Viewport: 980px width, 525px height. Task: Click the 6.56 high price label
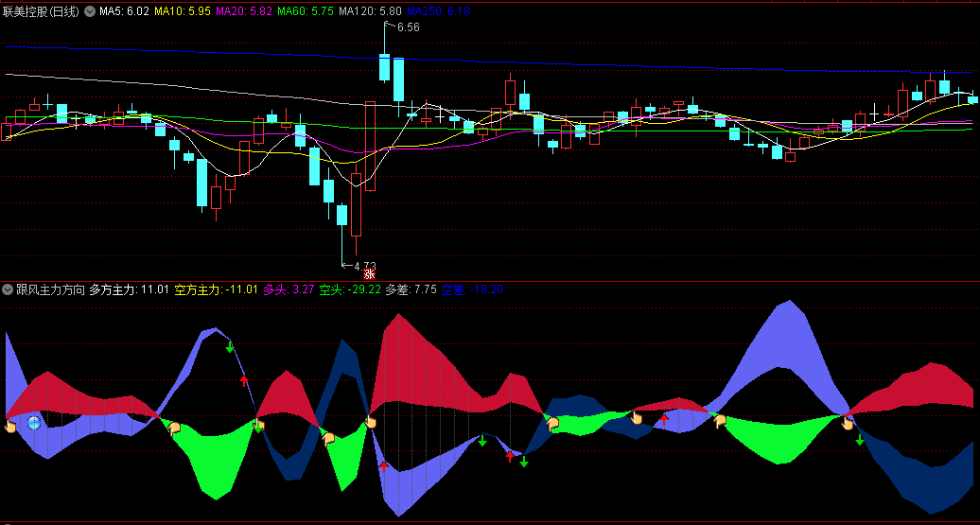(x=408, y=26)
